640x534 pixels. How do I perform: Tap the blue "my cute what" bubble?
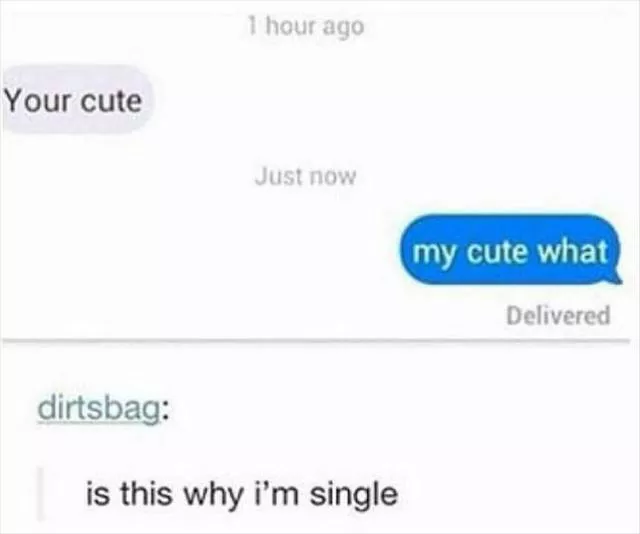[510, 249]
